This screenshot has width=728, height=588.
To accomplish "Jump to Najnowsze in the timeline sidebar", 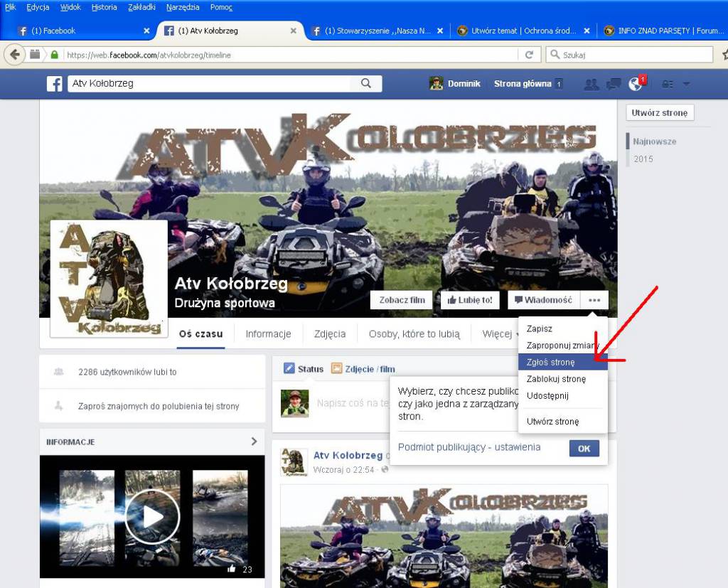I will point(654,141).
